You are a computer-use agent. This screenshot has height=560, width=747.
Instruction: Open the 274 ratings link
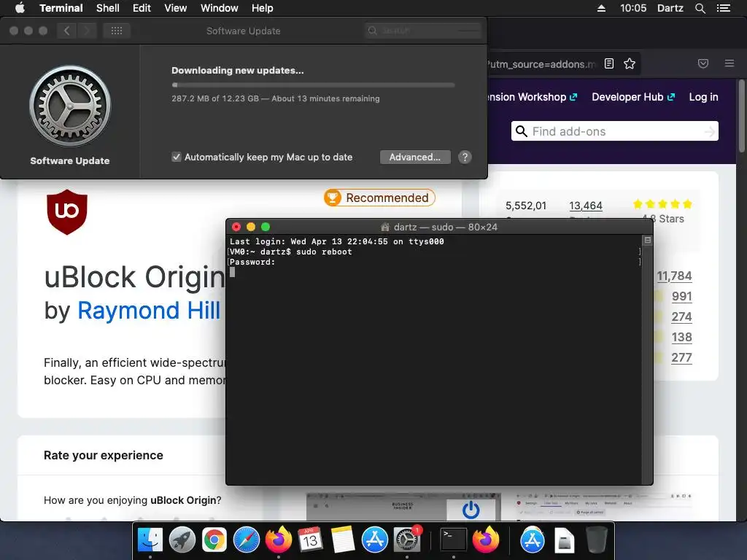(682, 316)
